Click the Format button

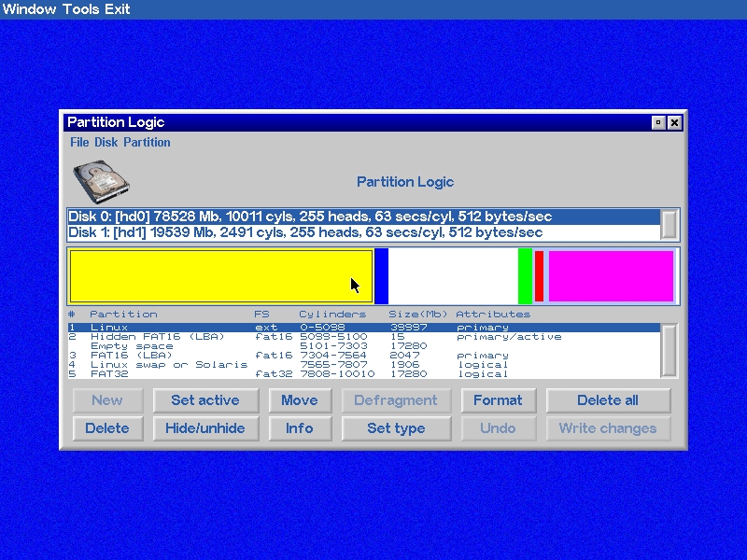[x=499, y=400]
